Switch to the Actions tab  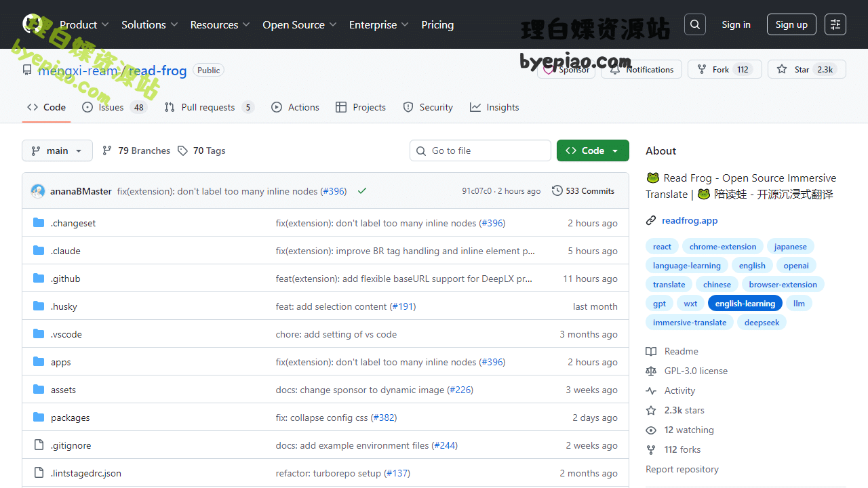(295, 107)
